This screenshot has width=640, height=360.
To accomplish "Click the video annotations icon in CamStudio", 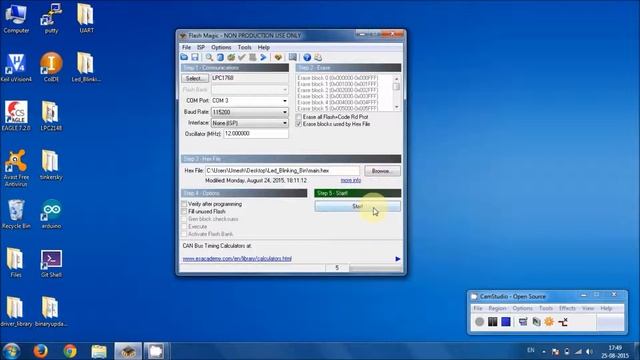I will point(536,322).
